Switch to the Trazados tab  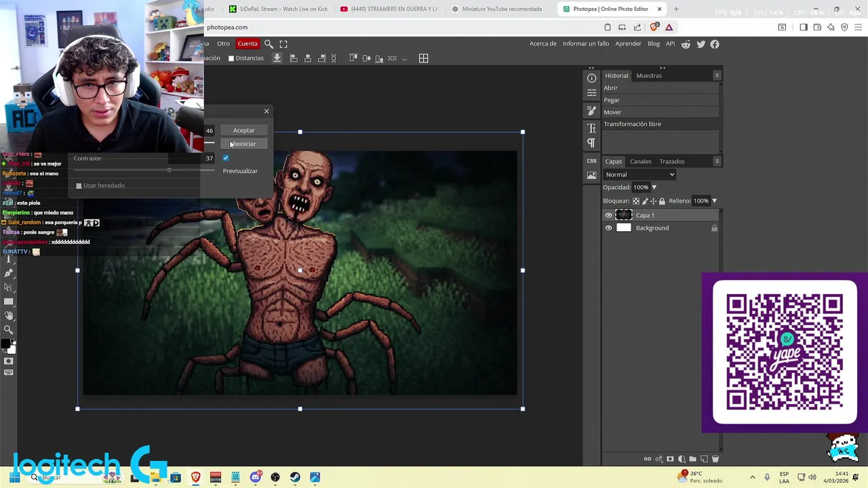pyautogui.click(x=672, y=162)
